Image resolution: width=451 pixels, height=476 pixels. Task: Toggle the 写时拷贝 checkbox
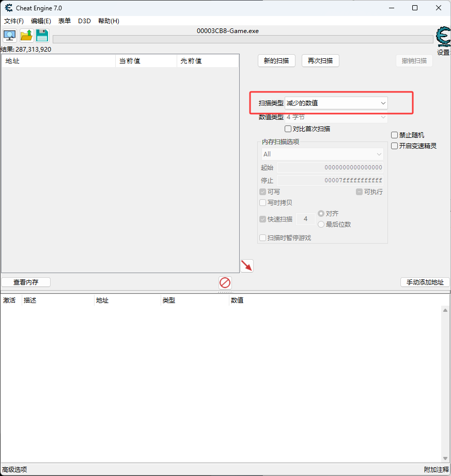point(263,202)
